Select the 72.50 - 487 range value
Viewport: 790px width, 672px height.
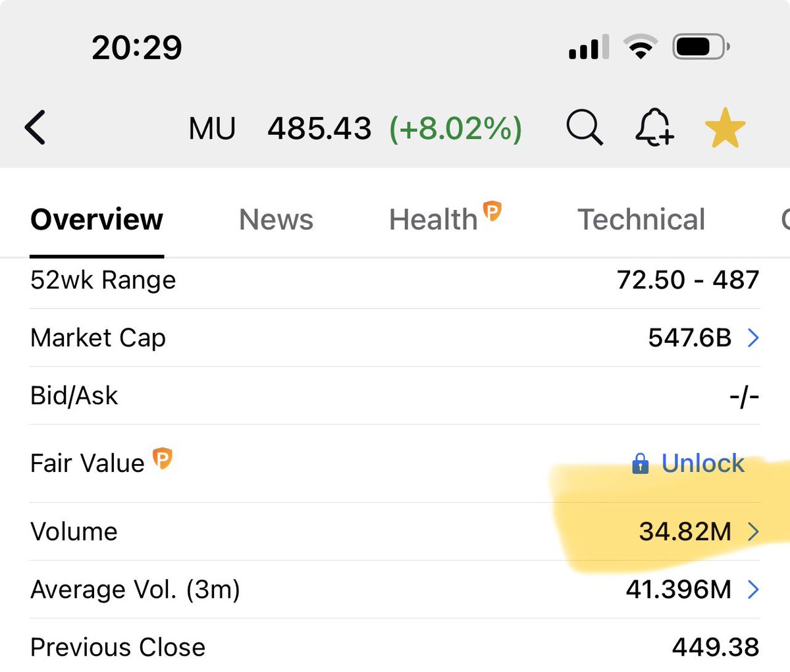click(x=688, y=280)
